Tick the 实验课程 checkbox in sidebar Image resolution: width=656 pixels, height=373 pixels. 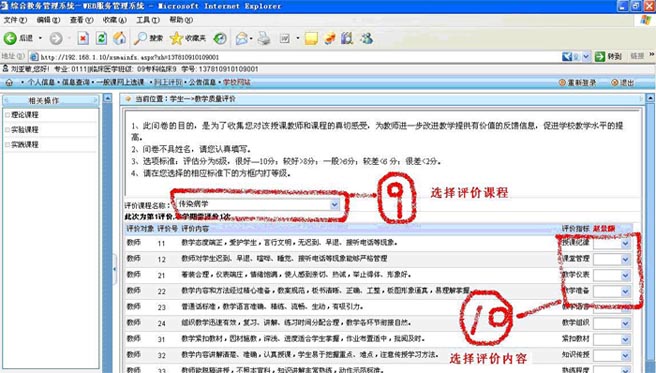tap(8, 130)
